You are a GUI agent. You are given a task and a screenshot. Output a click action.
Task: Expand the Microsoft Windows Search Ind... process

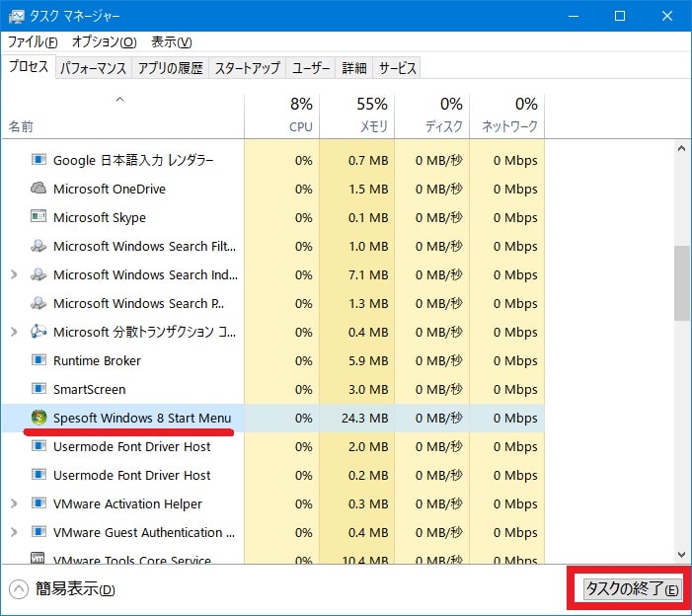click(14, 274)
